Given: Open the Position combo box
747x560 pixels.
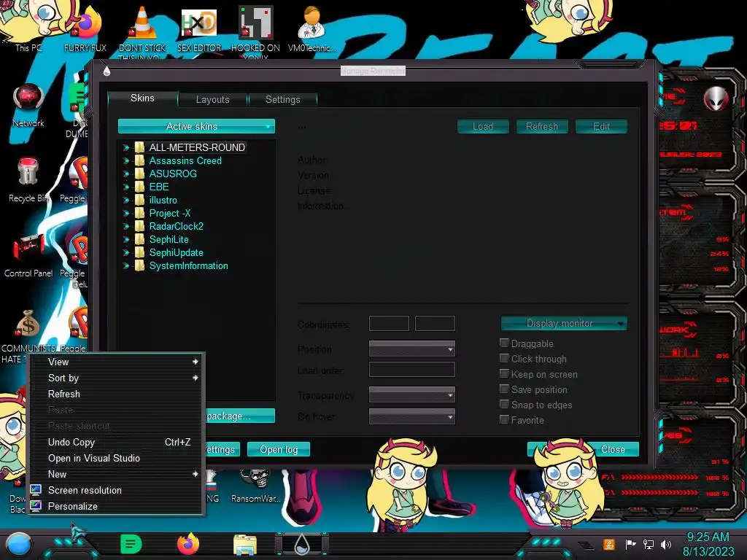Looking at the screenshot, I should (412, 349).
